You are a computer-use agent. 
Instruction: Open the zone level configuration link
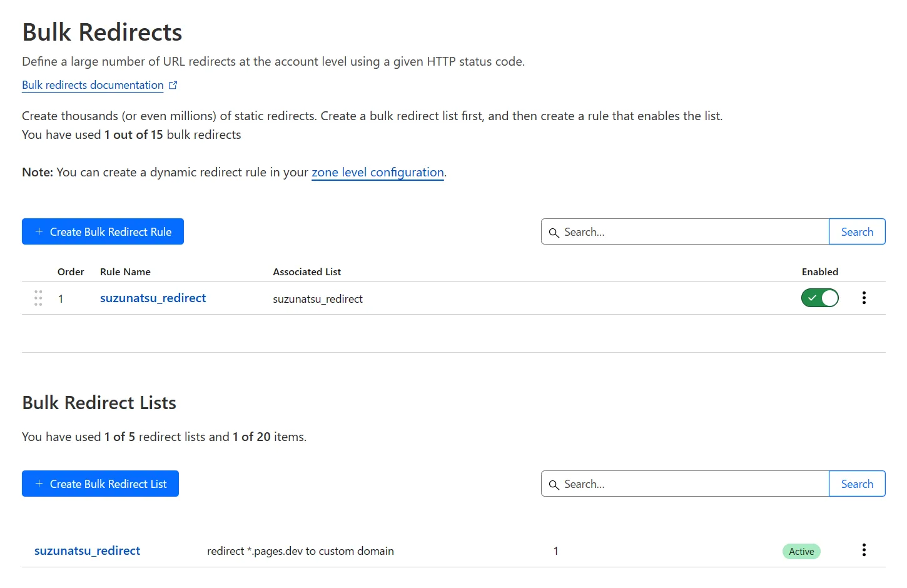click(x=378, y=172)
